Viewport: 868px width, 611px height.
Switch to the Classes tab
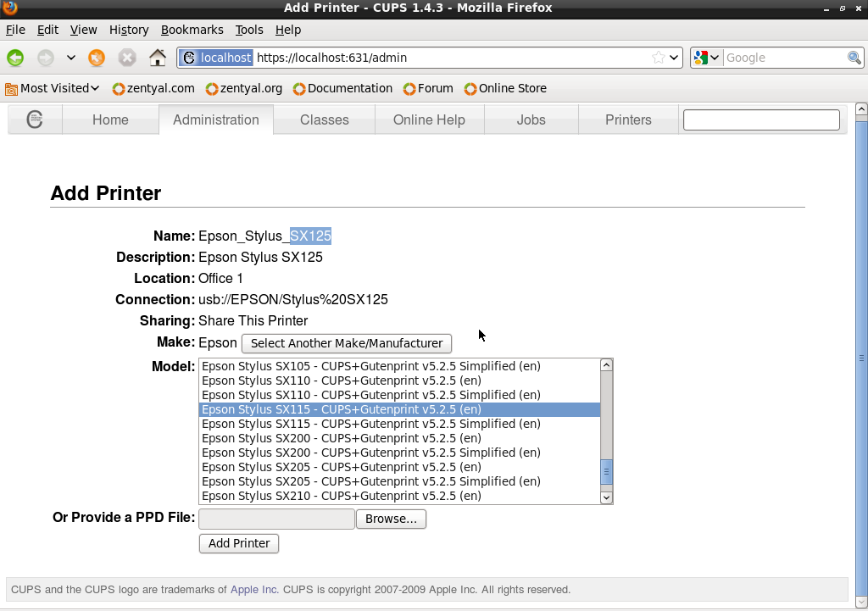pyautogui.click(x=325, y=120)
